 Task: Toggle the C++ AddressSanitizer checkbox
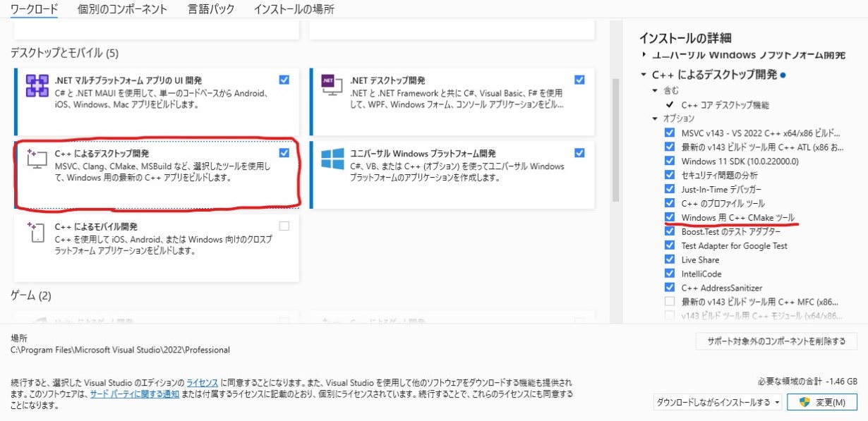(x=669, y=288)
